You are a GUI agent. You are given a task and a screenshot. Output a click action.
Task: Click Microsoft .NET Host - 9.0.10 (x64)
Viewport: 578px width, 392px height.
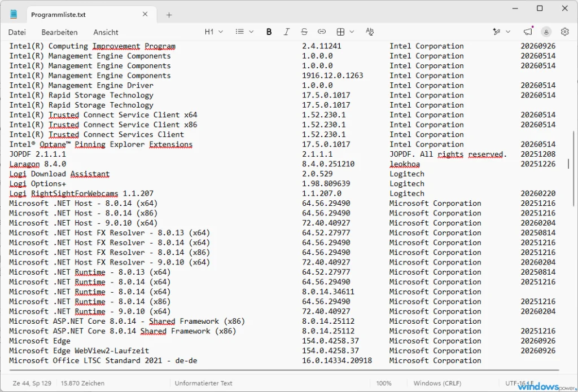[x=84, y=223]
